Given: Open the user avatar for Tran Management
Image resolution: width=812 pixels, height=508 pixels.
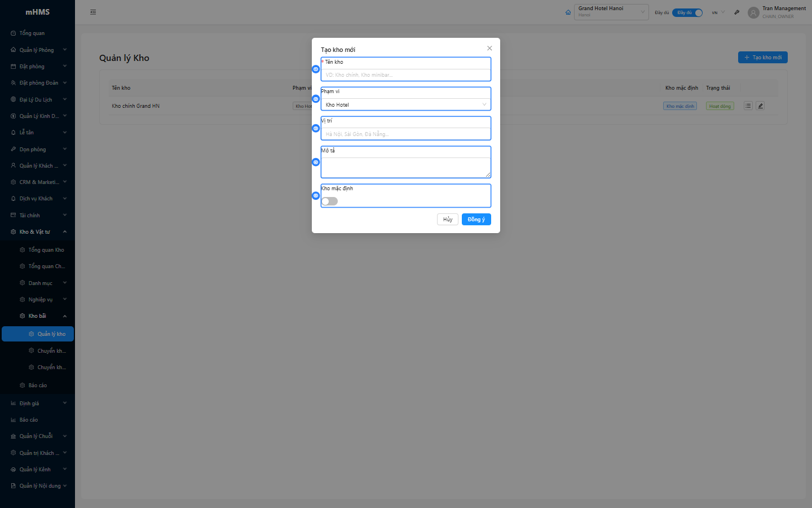Looking at the screenshot, I should 753,12.
